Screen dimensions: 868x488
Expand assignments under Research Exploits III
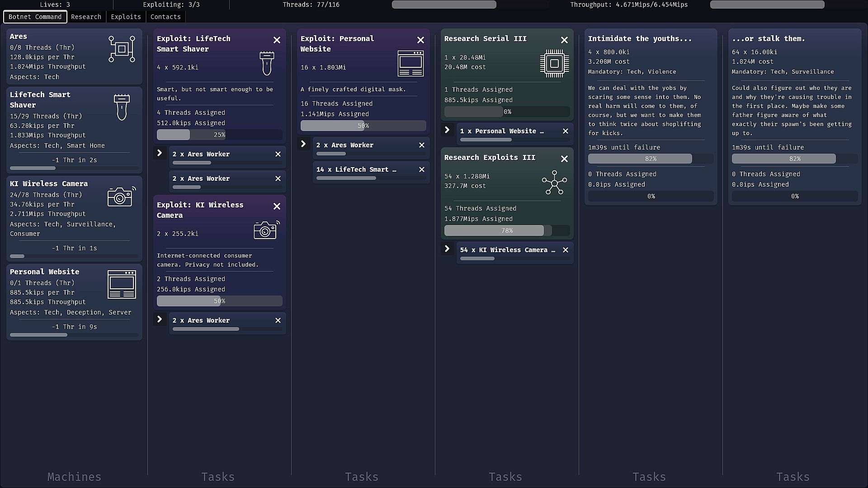[x=447, y=249]
